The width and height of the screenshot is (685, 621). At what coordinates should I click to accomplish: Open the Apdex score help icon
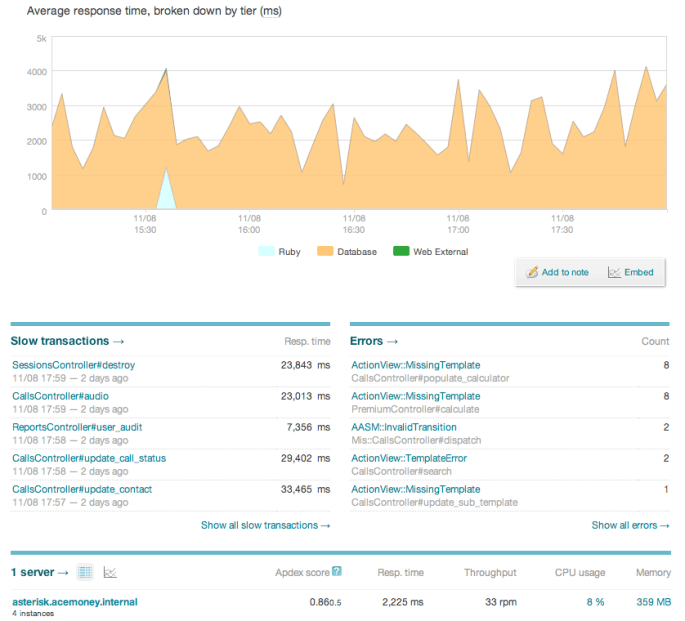coord(337,572)
